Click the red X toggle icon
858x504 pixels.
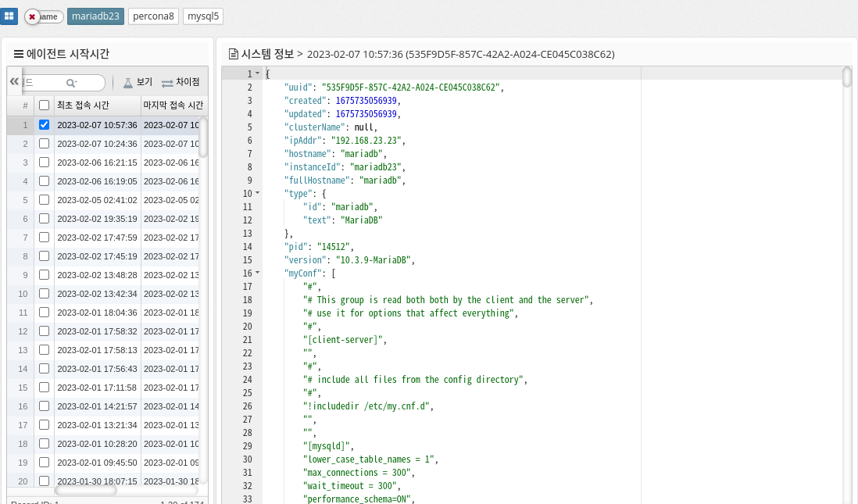(33, 16)
